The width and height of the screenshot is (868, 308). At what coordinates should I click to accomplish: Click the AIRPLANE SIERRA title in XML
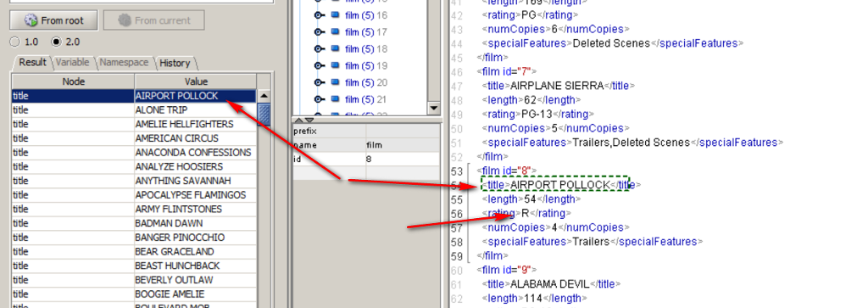click(556, 86)
